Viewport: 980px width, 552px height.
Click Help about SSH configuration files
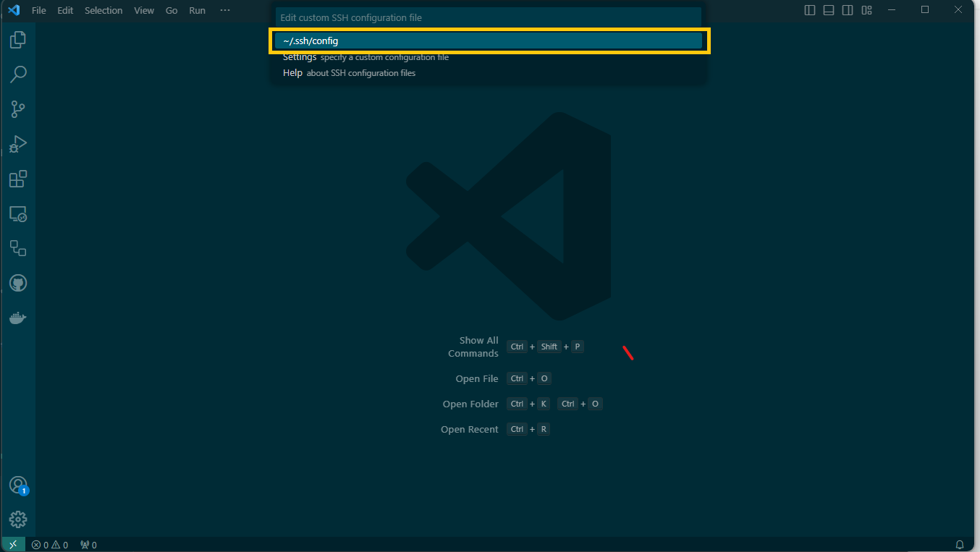click(349, 72)
